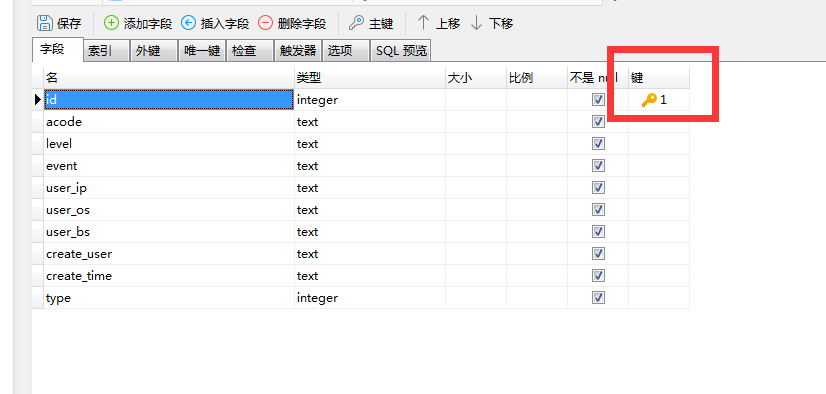
Task: Open the 选项 tab
Action: tap(346, 51)
